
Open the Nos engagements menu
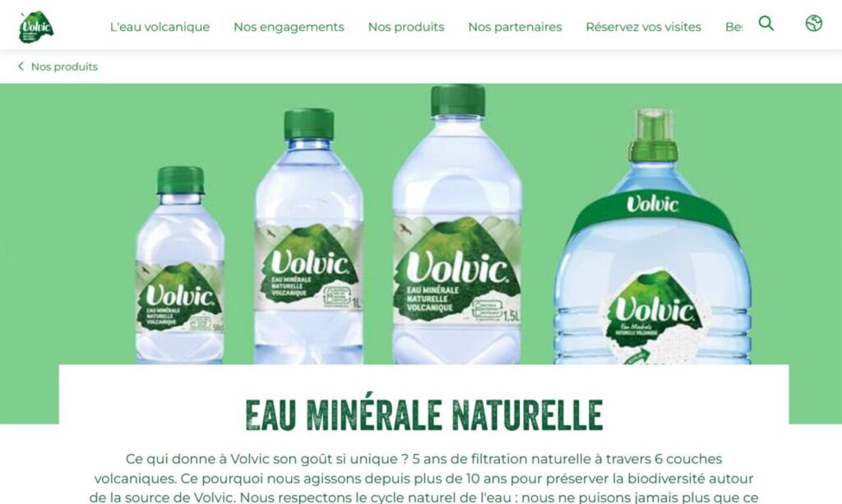pos(289,27)
